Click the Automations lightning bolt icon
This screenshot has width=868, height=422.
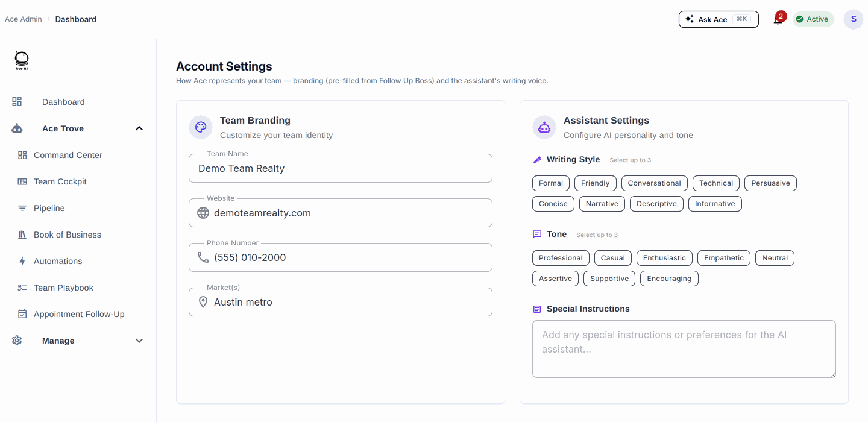coord(22,261)
